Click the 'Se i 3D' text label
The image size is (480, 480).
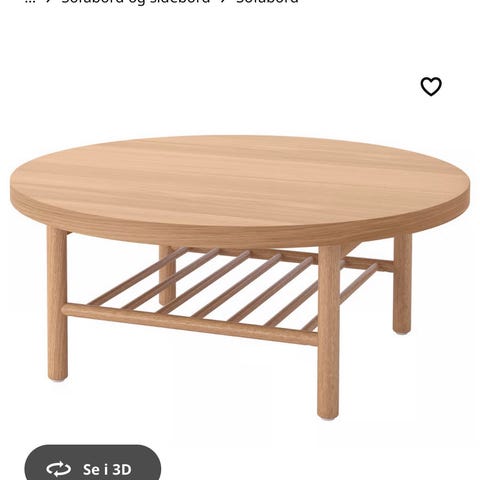click(107, 470)
